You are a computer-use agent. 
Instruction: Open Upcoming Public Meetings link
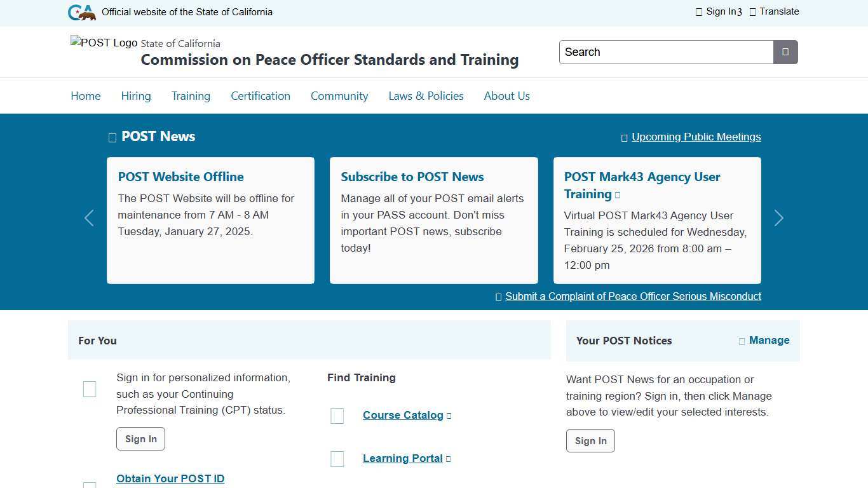696,137
